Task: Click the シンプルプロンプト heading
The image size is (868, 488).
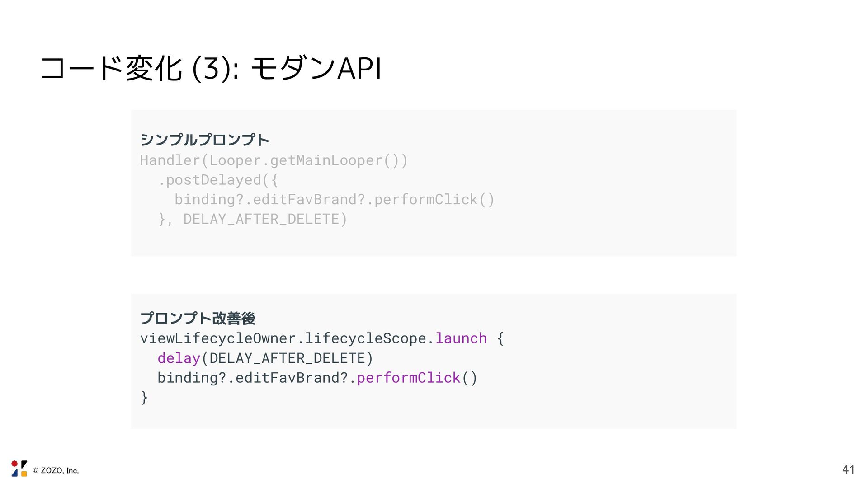Action: (x=204, y=140)
